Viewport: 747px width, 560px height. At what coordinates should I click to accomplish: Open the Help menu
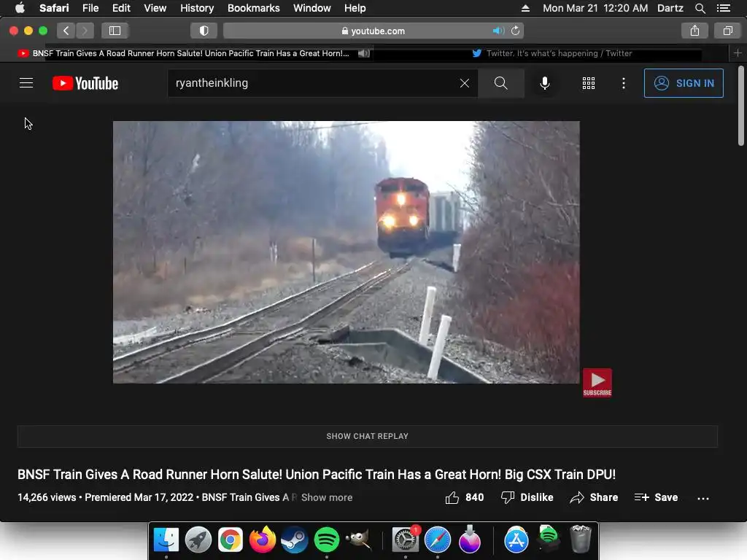click(x=355, y=8)
